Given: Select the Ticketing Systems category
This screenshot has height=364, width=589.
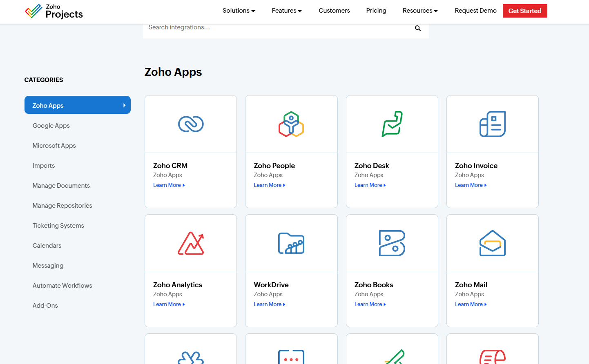Looking at the screenshot, I should point(58,226).
